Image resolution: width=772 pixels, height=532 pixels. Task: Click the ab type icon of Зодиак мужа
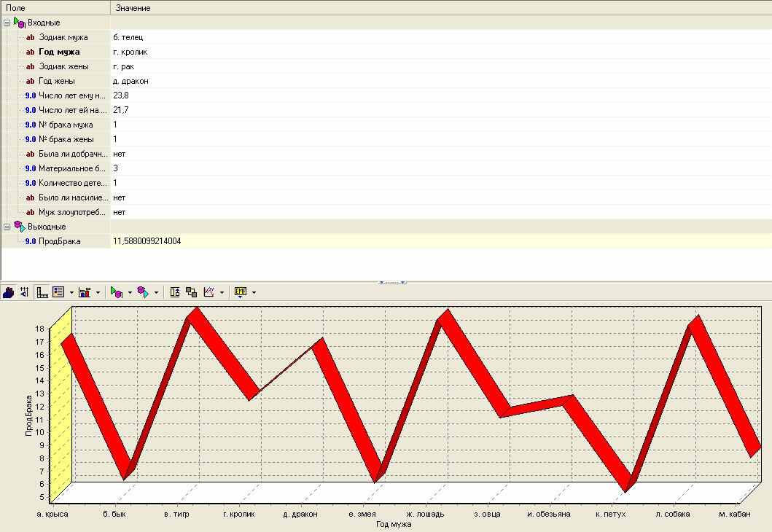pos(30,37)
